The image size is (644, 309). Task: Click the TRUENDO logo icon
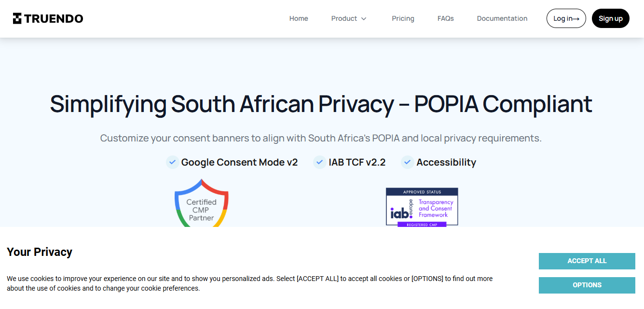(17, 18)
